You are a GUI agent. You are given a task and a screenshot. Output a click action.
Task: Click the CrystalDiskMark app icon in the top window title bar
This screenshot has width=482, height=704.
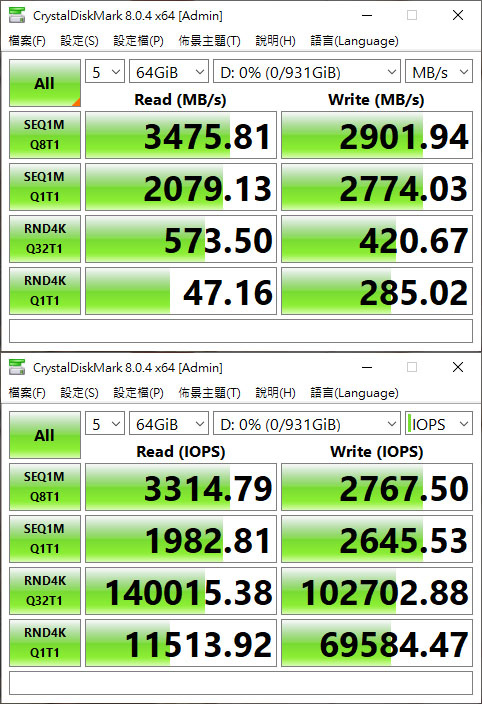17,15
